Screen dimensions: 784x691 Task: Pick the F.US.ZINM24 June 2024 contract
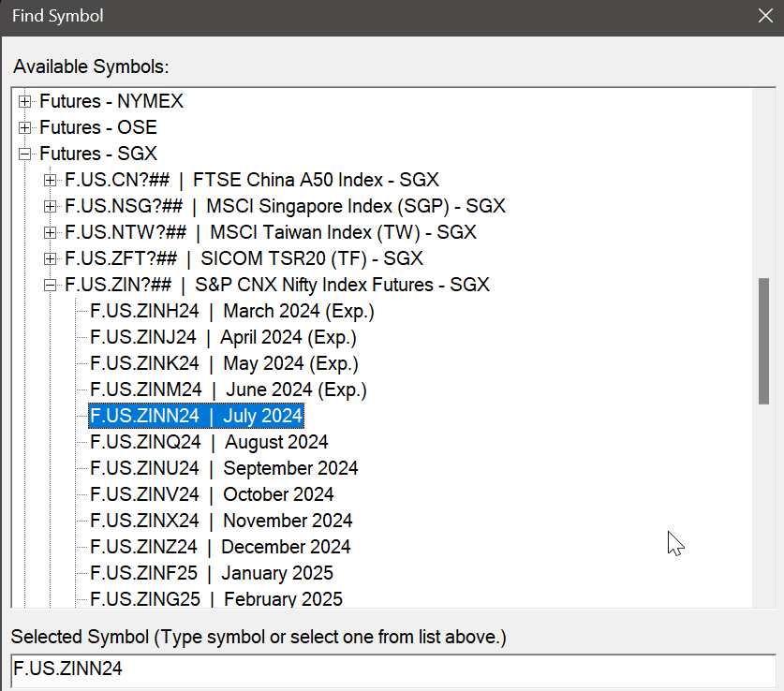[x=228, y=390]
